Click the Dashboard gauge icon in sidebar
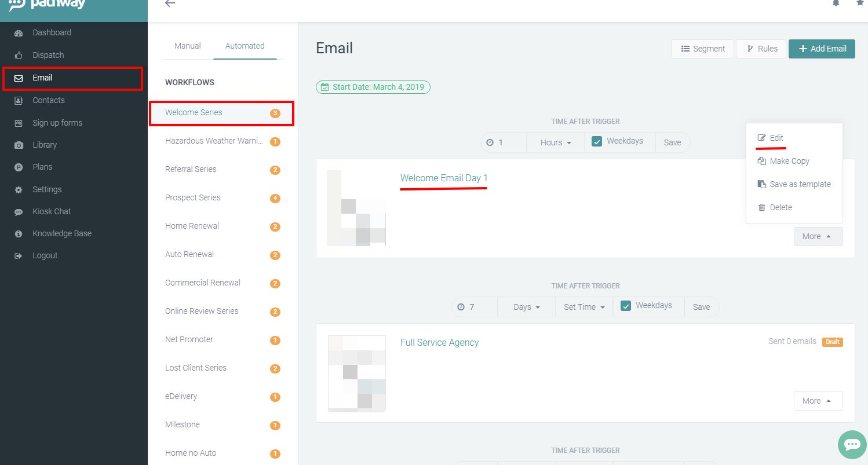868x465 pixels. click(19, 33)
